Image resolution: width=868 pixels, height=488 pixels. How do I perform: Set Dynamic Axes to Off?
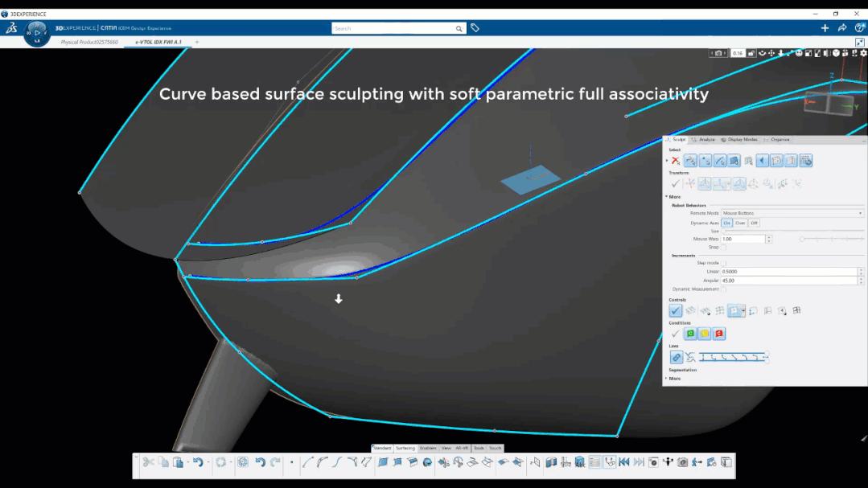pos(755,223)
